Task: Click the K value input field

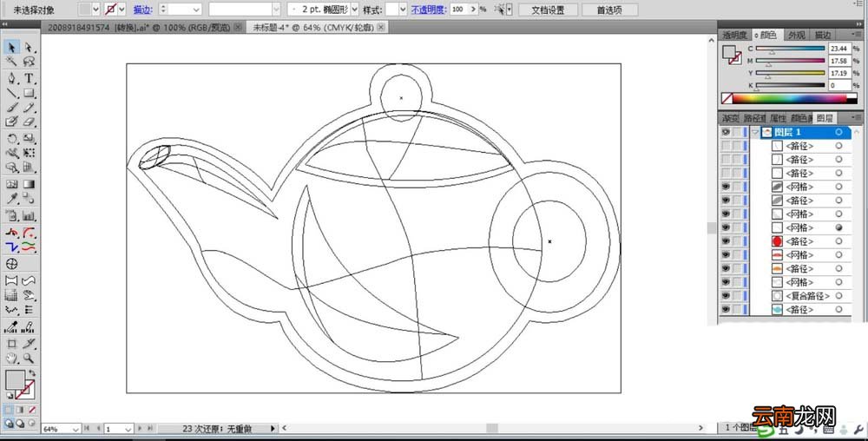Action: coord(839,85)
